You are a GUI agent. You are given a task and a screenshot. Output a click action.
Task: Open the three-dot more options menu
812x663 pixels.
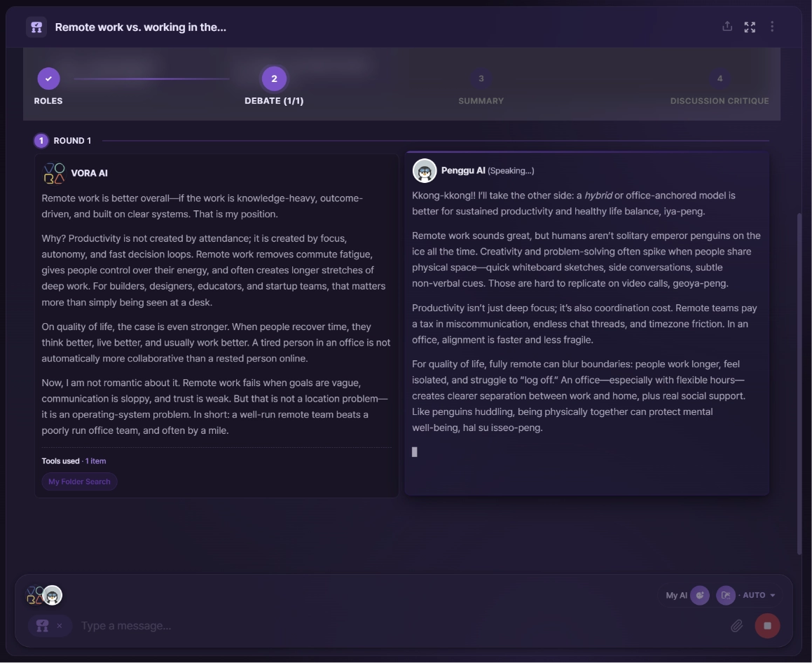click(x=771, y=27)
